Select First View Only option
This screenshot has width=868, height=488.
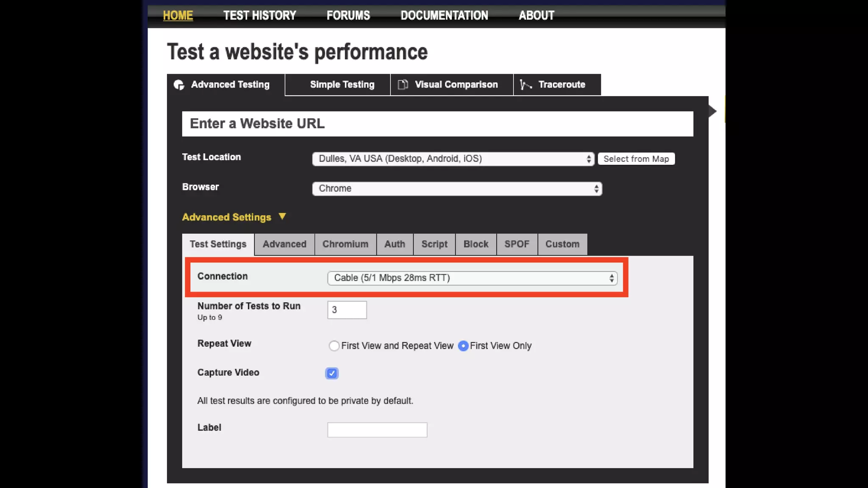[463, 346]
